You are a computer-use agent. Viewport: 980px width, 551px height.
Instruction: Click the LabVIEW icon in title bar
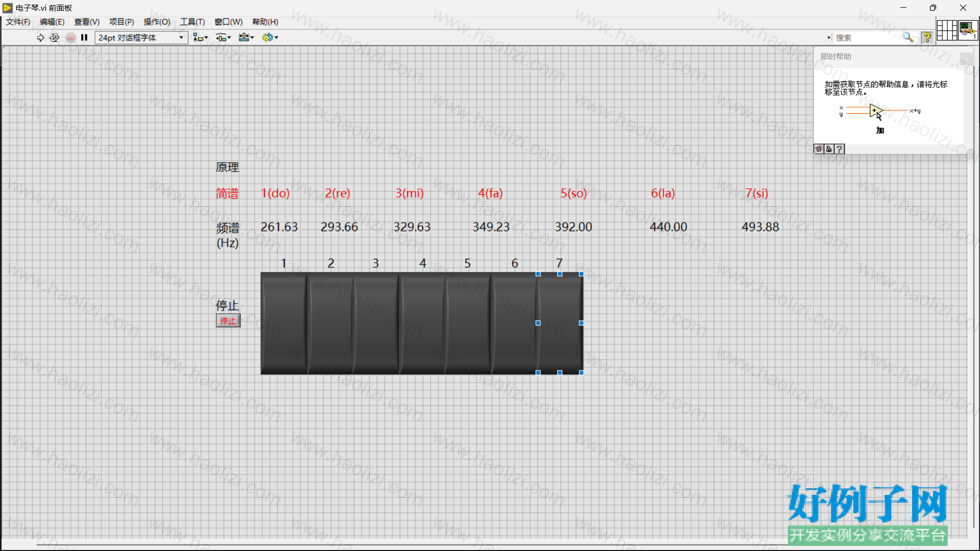tap(8, 8)
